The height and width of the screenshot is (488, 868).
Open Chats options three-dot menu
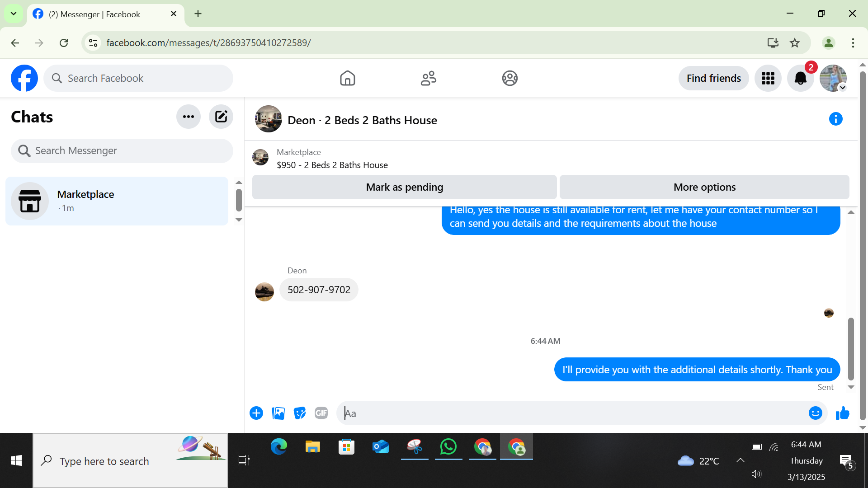189,117
